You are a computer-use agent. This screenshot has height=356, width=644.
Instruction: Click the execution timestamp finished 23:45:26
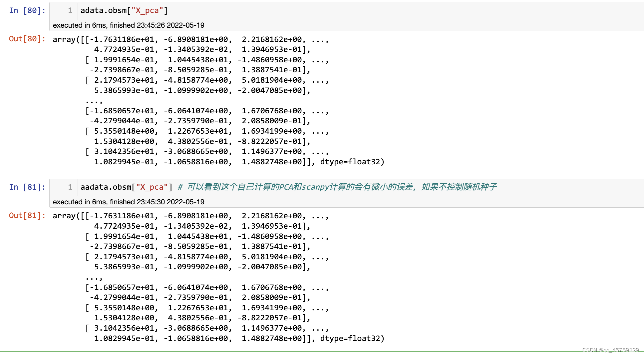[128, 25]
